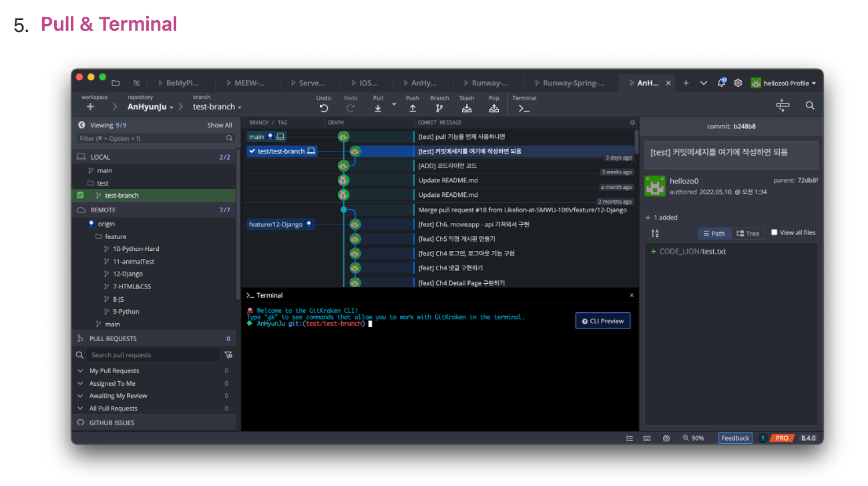Select commit avatar of the ADD commit row

(x=343, y=166)
